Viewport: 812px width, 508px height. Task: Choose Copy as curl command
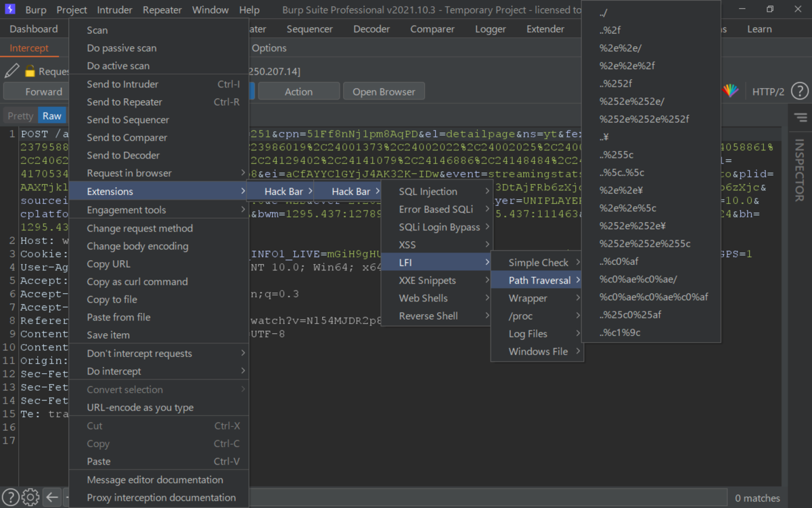(x=159, y=281)
